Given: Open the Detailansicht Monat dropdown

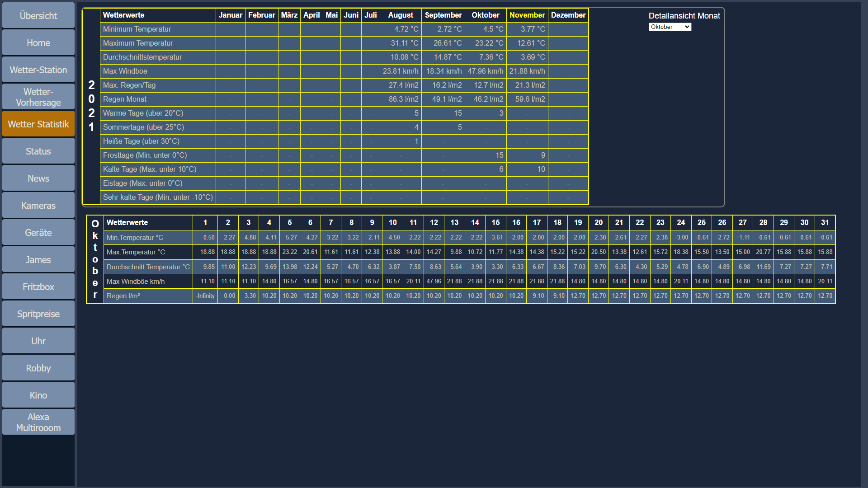Looking at the screenshot, I should [670, 27].
